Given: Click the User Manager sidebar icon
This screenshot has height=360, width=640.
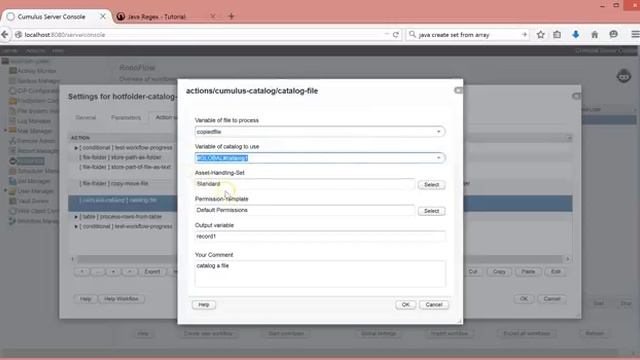Looking at the screenshot, I should point(13,191).
